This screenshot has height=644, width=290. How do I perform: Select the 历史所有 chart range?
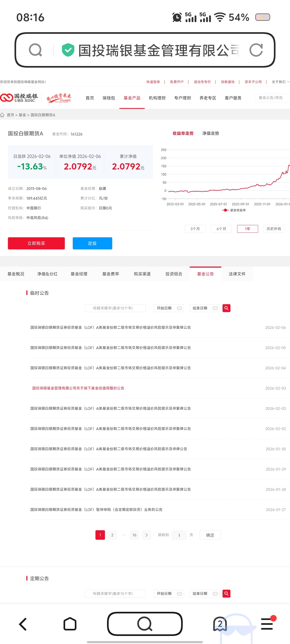(x=274, y=229)
